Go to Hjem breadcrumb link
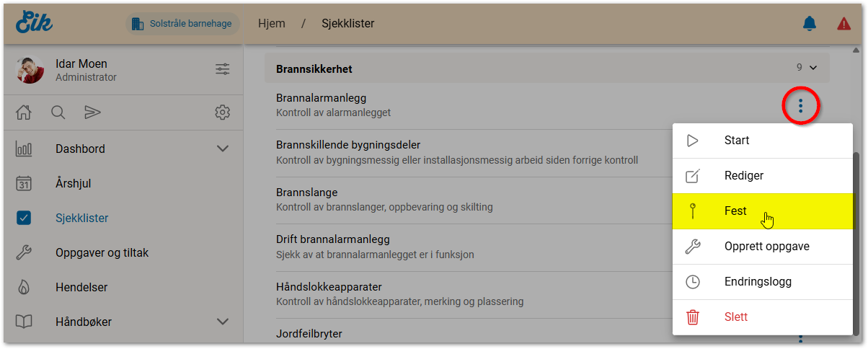 (271, 24)
